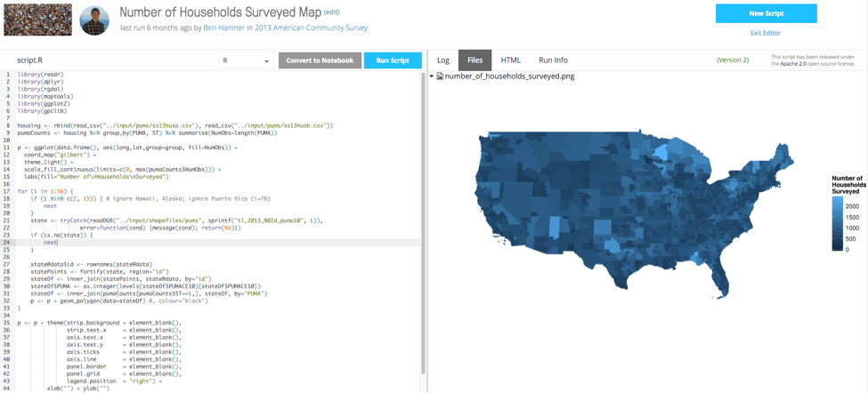Switch to the Log tab
Screen dimensions: 868x393
[442, 60]
